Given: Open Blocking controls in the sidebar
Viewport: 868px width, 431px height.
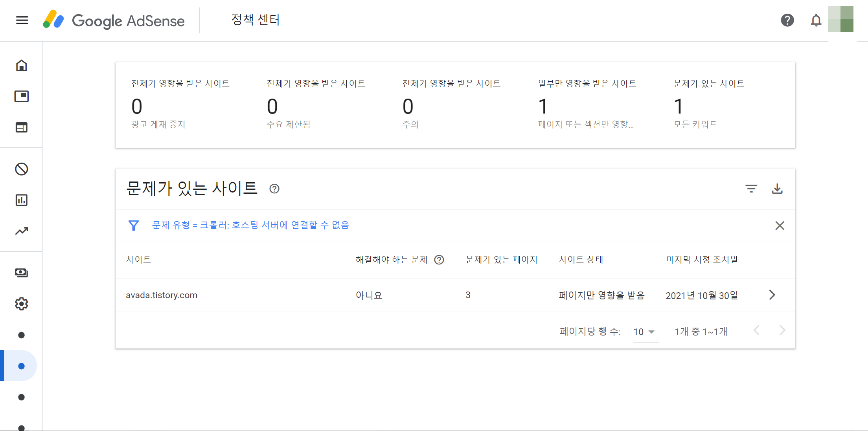Looking at the screenshot, I should click(22, 169).
